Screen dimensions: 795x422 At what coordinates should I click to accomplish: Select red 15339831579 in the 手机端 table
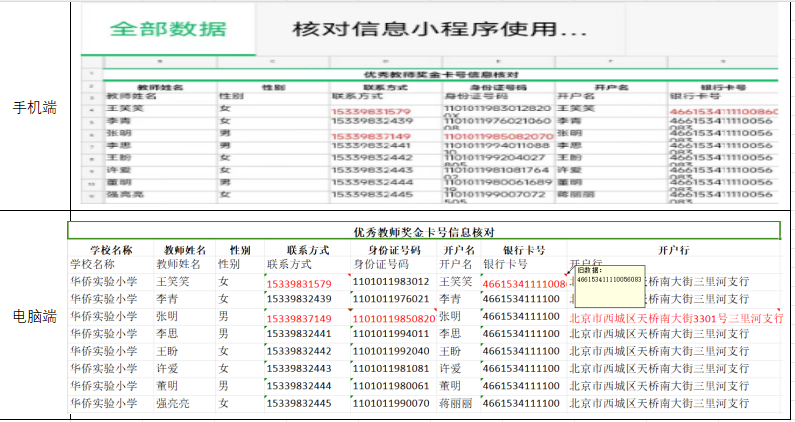pos(371,112)
